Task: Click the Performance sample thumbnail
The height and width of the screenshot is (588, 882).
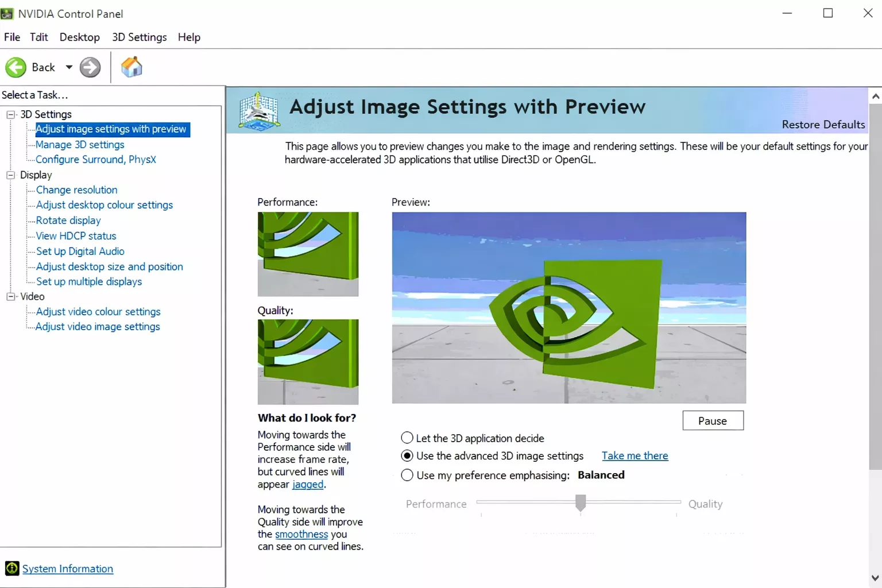Action: [308, 254]
